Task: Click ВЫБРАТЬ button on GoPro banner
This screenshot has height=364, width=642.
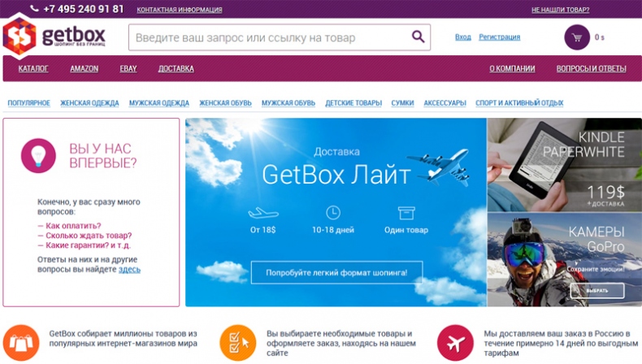Action: 597,291
